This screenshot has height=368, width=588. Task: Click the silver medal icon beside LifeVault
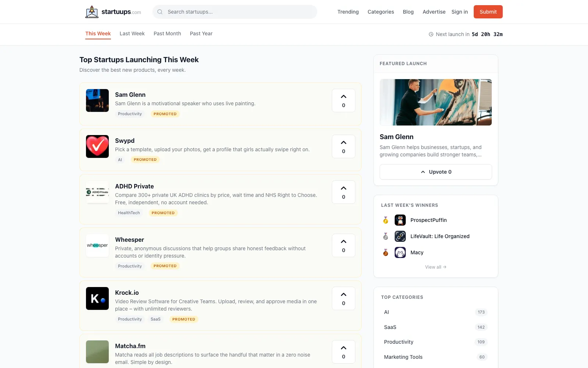(x=386, y=236)
